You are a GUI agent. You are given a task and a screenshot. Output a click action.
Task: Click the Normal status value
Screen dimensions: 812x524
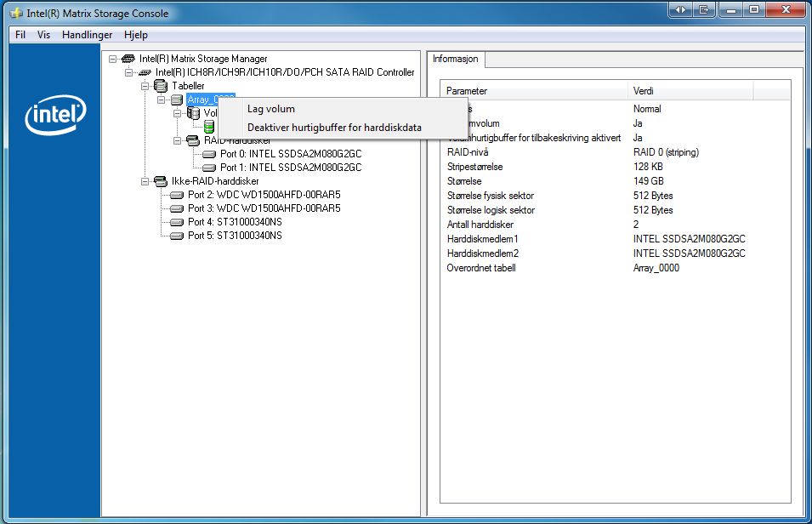pyautogui.click(x=647, y=109)
